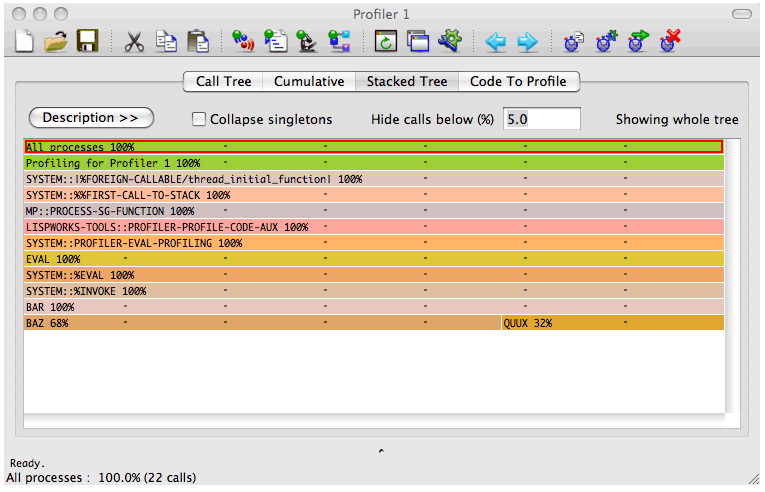Screen dimensions: 765x492
Task: Click the stopwatch with document icon
Action: (574, 41)
